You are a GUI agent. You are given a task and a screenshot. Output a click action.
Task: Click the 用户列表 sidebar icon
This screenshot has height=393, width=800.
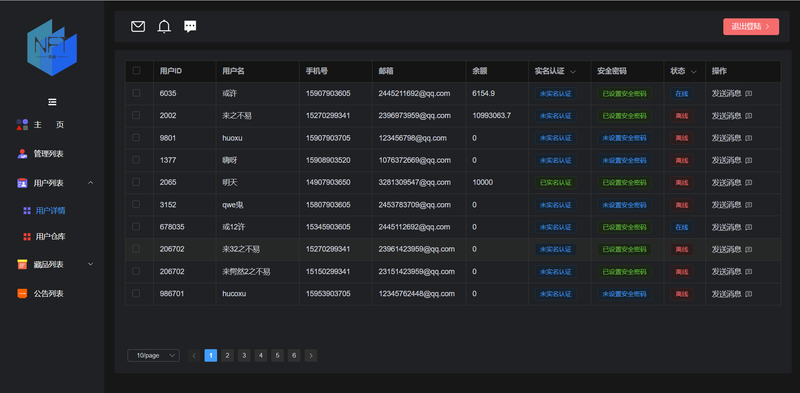22,183
